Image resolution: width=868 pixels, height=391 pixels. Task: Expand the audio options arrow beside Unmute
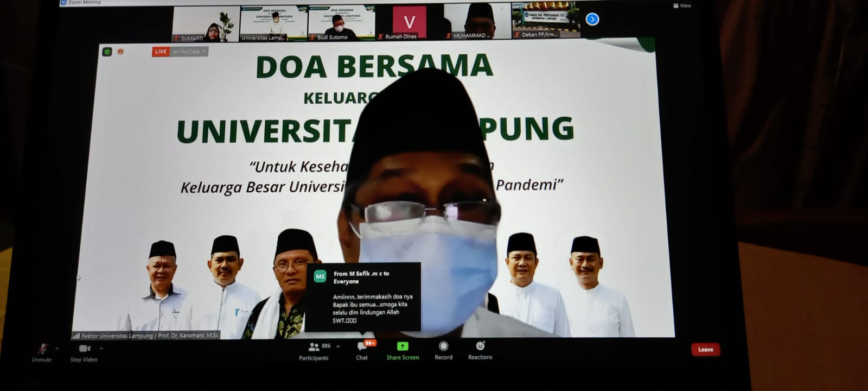(x=57, y=349)
